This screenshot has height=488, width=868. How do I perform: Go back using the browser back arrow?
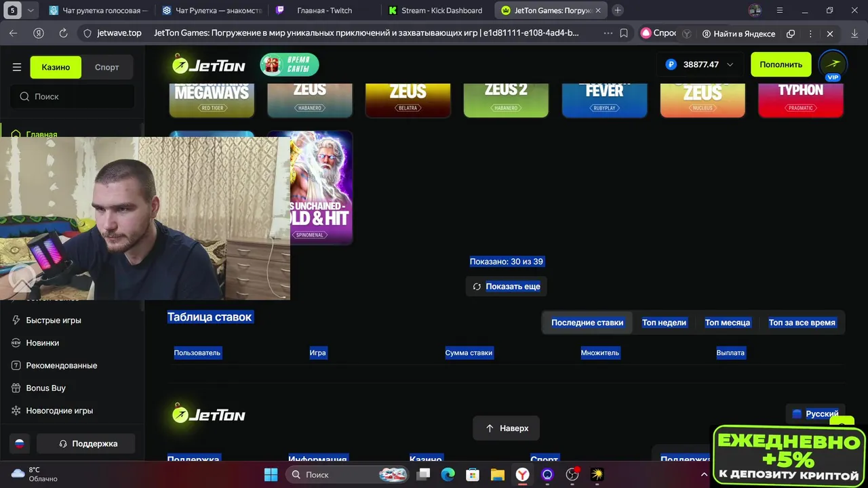point(14,33)
